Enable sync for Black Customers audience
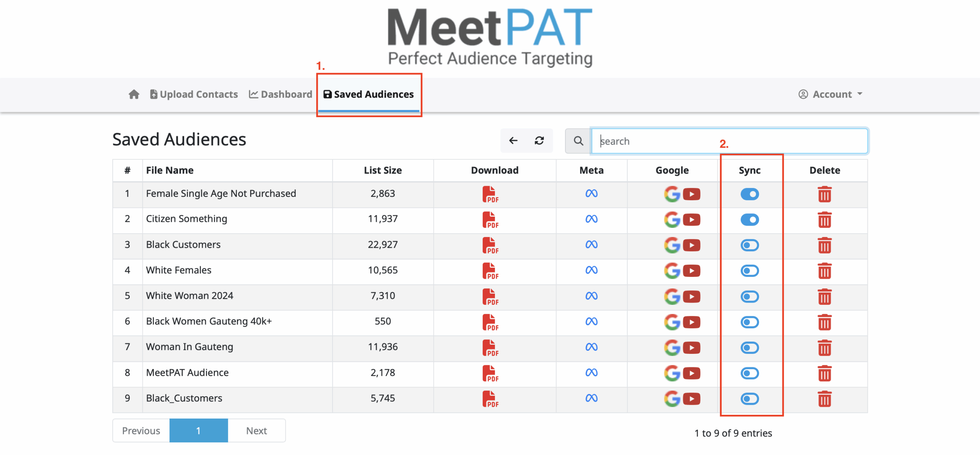This screenshot has height=455, width=980. pos(749,245)
